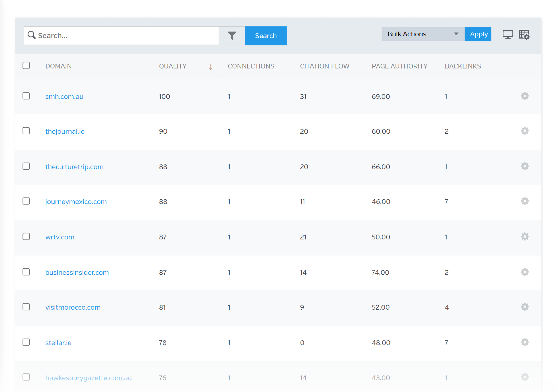The width and height of the screenshot is (557, 392).
Task: Open gear settings for businessinsider.com row
Action: [x=524, y=272]
